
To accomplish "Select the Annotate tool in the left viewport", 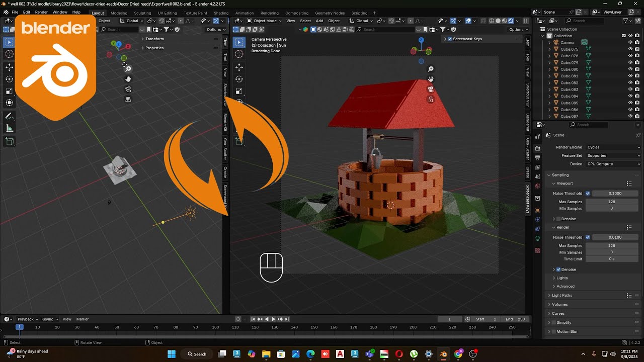I will pyautogui.click(x=9, y=116).
